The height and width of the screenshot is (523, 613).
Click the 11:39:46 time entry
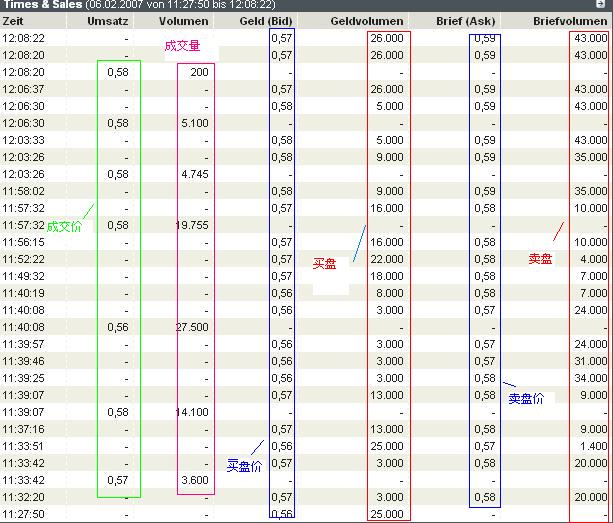pos(23,361)
